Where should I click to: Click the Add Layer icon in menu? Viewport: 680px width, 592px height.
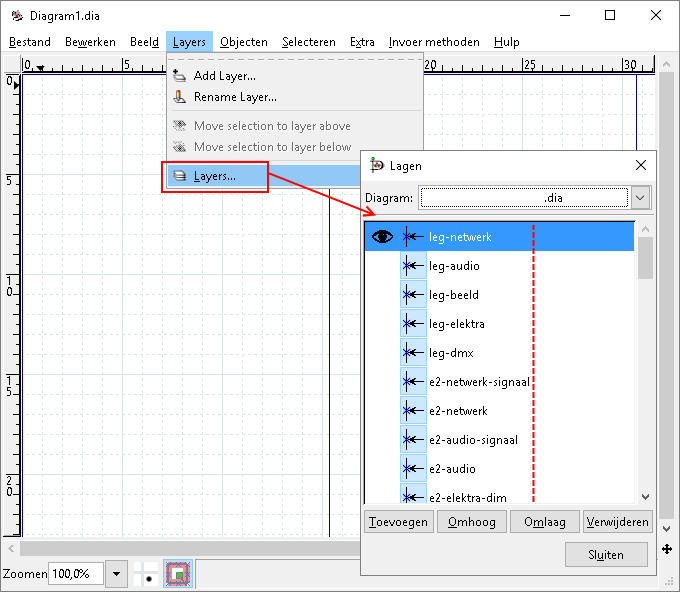point(179,75)
